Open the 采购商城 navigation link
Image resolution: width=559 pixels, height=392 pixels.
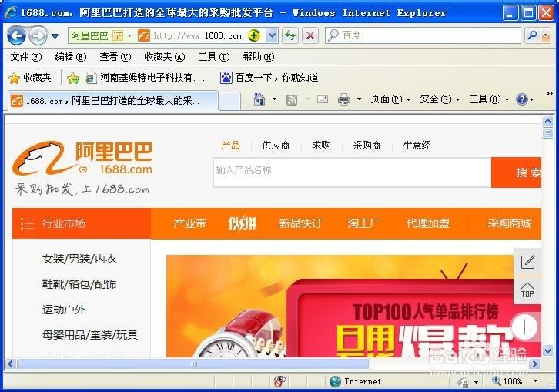[510, 223]
